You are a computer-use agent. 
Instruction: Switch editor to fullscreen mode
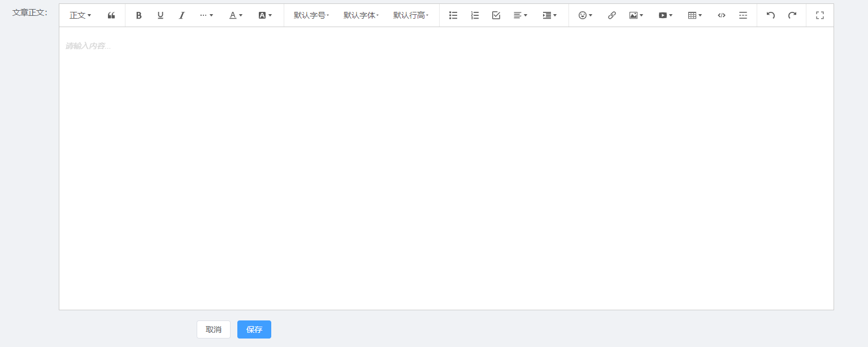click(x=820, y=15)
